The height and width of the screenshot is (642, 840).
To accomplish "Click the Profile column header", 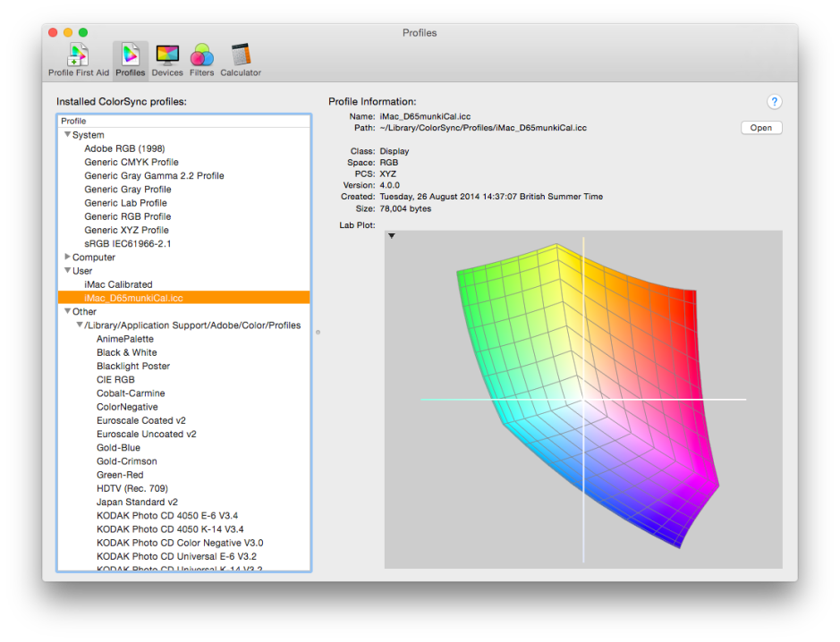I will 73,120.
